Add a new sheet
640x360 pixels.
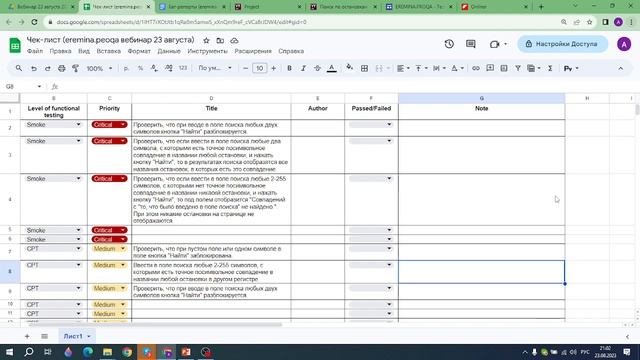pyautogui.click(x=27, y=336)
